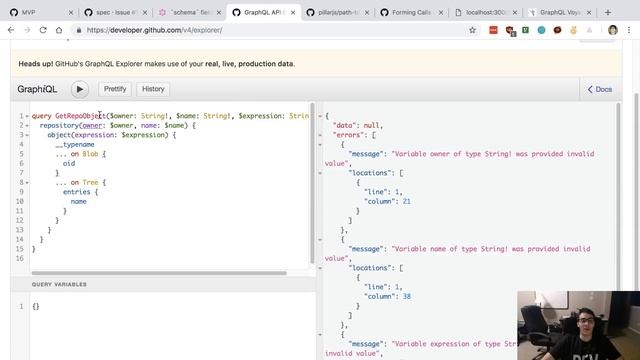
Task: Collapse second error object fold arrow
Action: tap(320, 240)
